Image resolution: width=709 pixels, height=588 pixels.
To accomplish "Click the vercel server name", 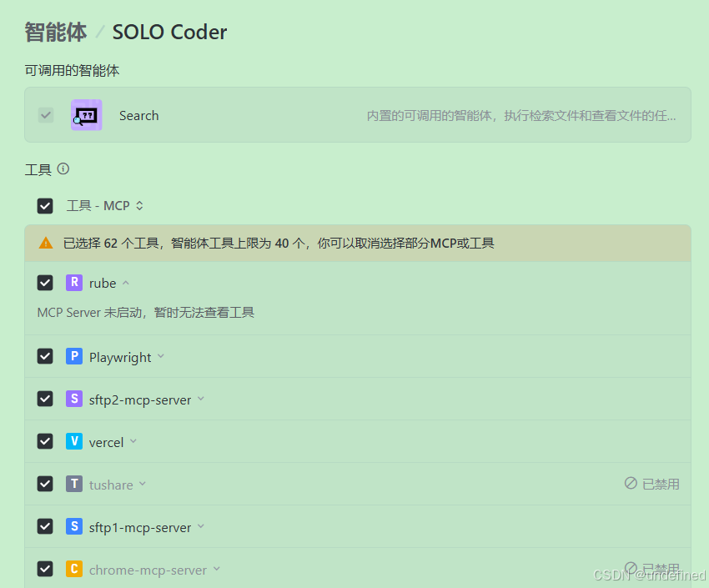I will coord(106,443).
